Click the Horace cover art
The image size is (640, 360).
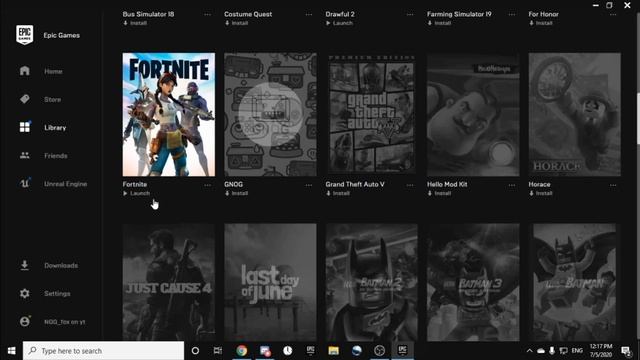(x=574, y=114)
